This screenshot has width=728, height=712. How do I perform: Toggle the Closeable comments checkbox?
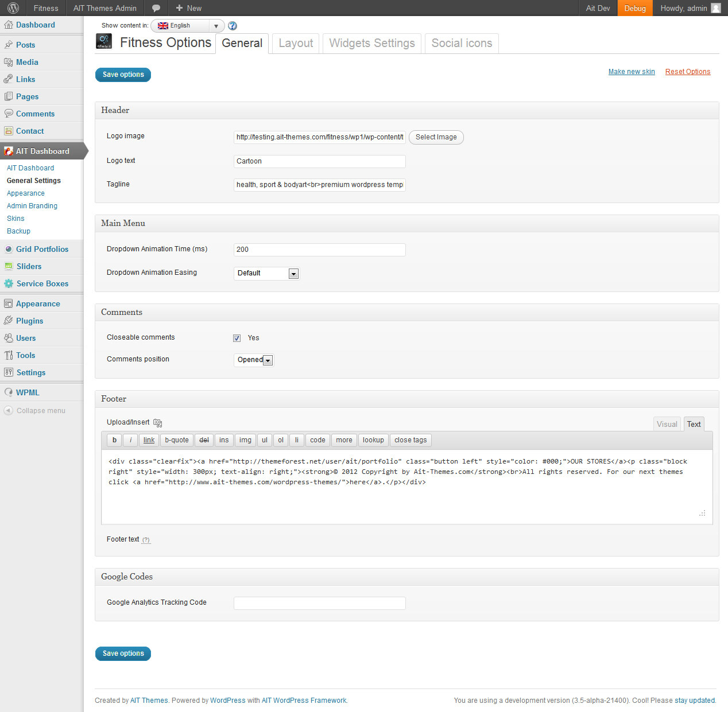[237, 338]
